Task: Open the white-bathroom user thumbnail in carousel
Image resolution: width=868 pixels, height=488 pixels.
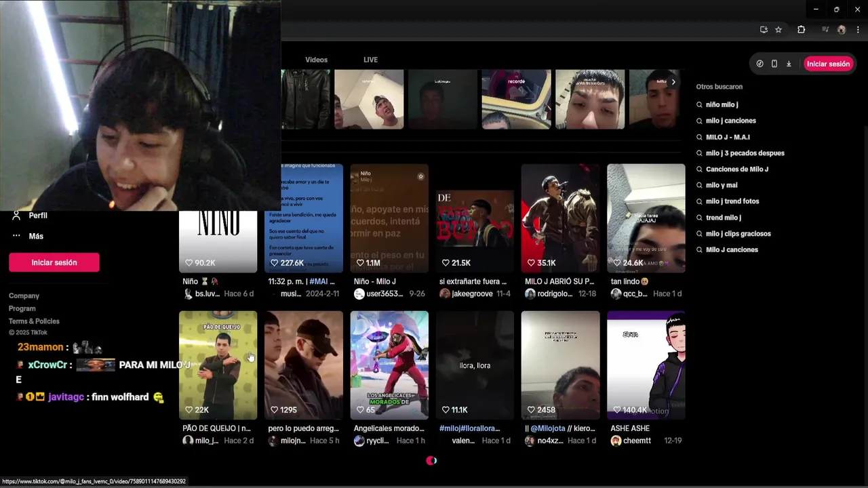Action: tap(369, 99)
